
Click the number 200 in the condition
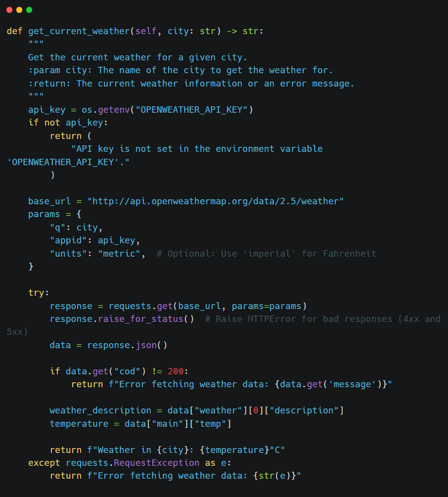coord(176,371)
